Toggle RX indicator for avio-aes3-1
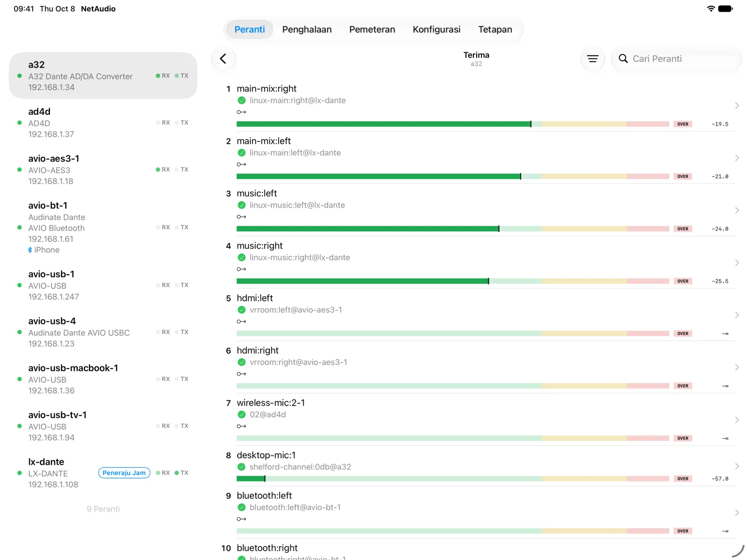 [163, 169]
